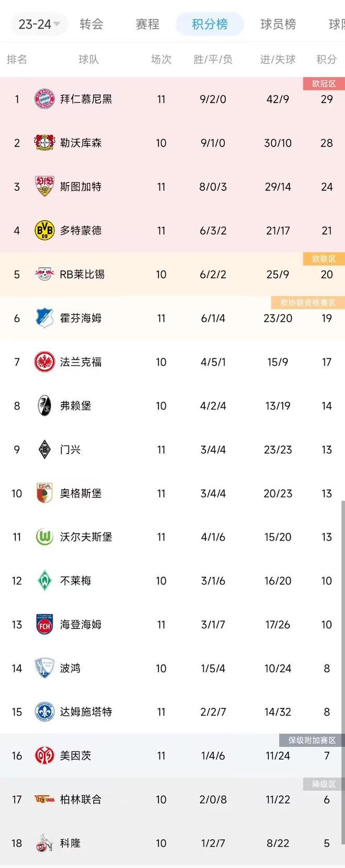Tap the RB Leipzig logo
This screenshot has width=345, height=868.
pyautogui.click(x=44, y=274)
